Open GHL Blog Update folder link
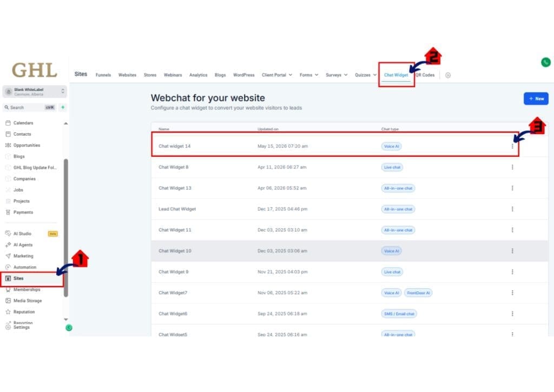Screen dimensions: 554x392 coord(31,168)
